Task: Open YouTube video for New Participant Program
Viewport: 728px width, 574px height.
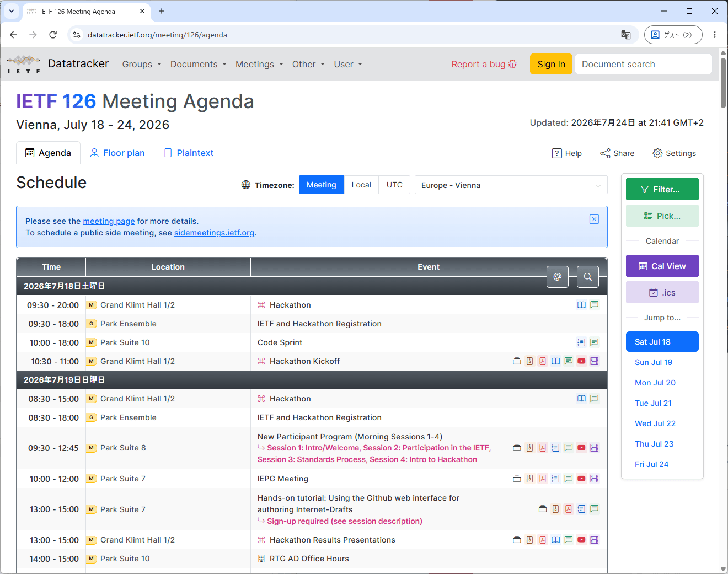Action: [x=581, y=448]
